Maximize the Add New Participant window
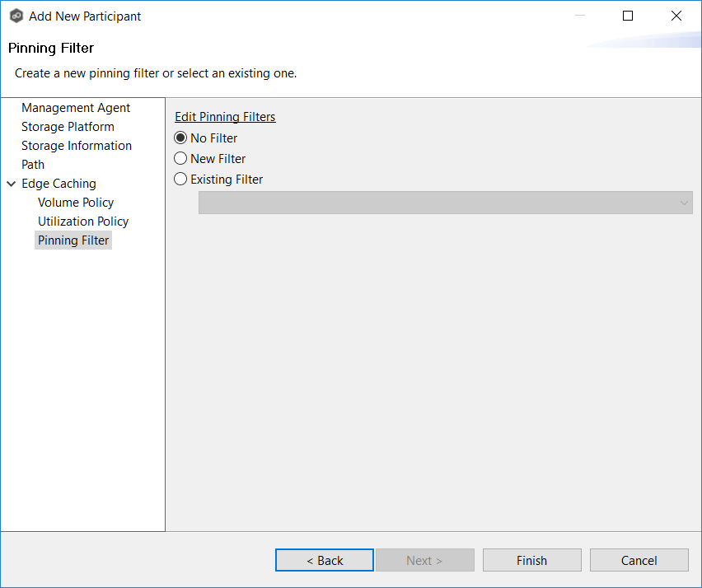This screenshot has width=702, height=588. tap(628, 16)
